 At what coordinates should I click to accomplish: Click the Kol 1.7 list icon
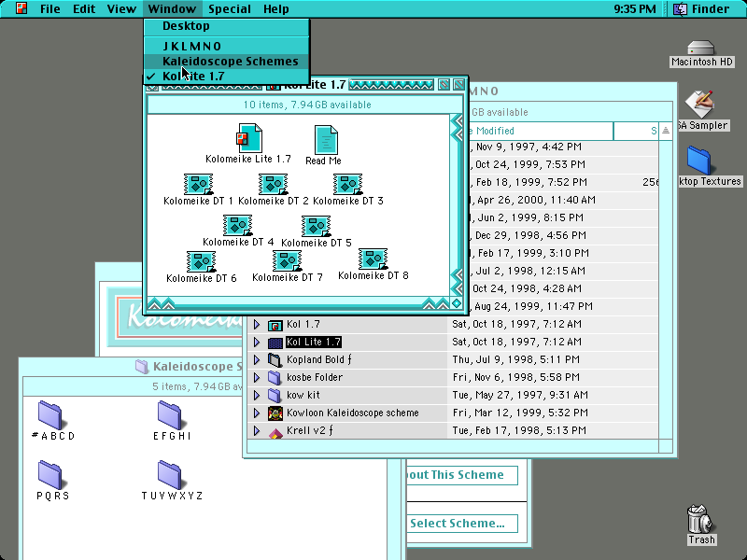click(x=275, y=325)
